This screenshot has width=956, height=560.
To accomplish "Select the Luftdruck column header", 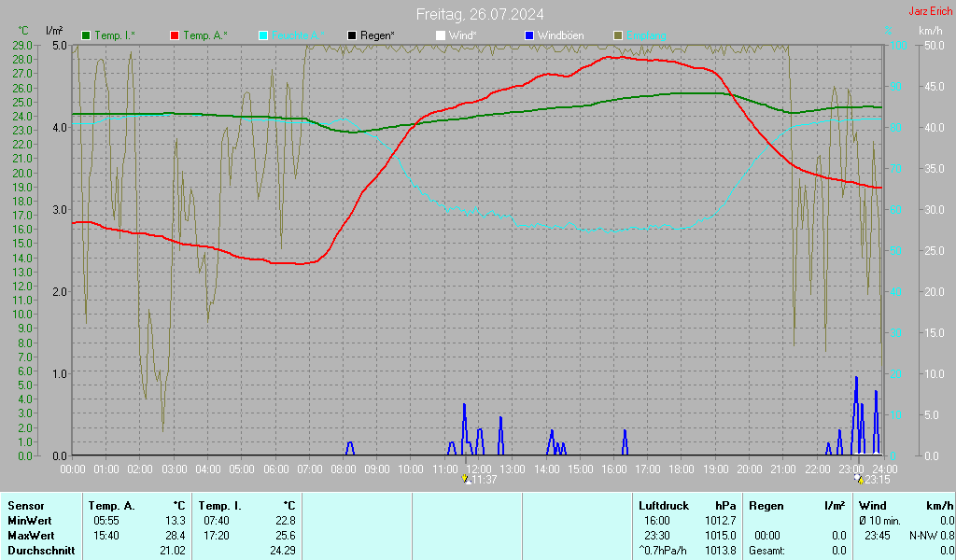I will 663,505.
